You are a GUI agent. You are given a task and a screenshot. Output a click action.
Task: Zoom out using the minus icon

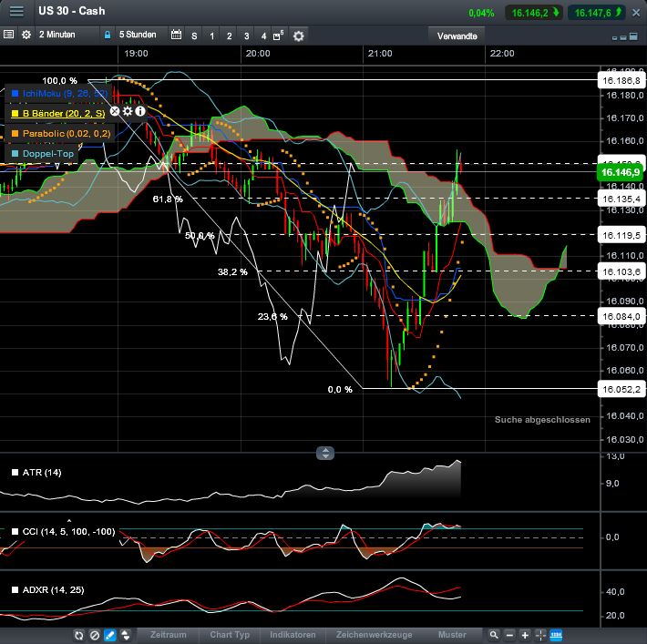pyautogui.click(x=510, y=635)
